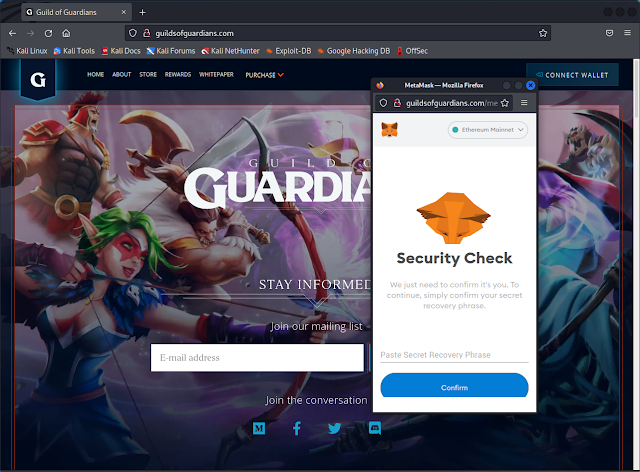
Task: Open the WHITEPAPER menu item
Action: pos(216,74)
